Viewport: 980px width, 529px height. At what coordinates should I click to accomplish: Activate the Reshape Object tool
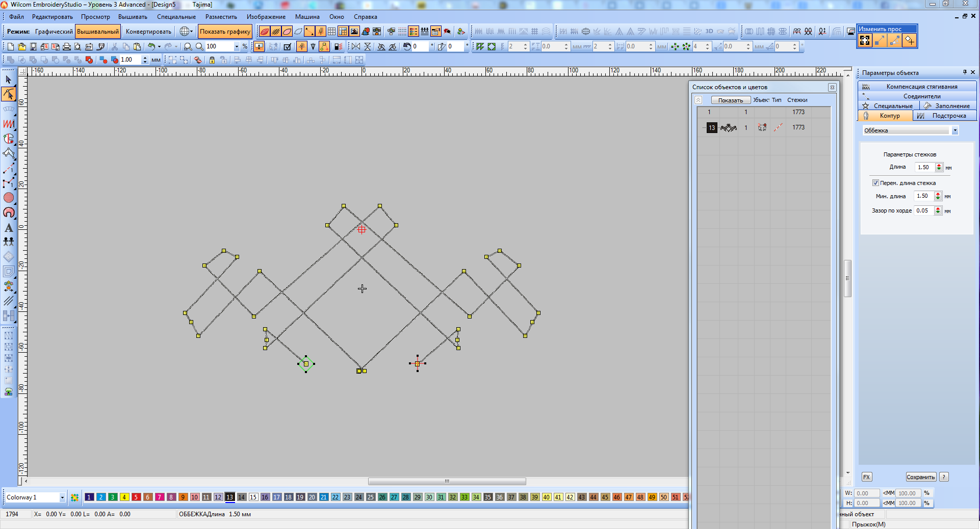(9, 94)
